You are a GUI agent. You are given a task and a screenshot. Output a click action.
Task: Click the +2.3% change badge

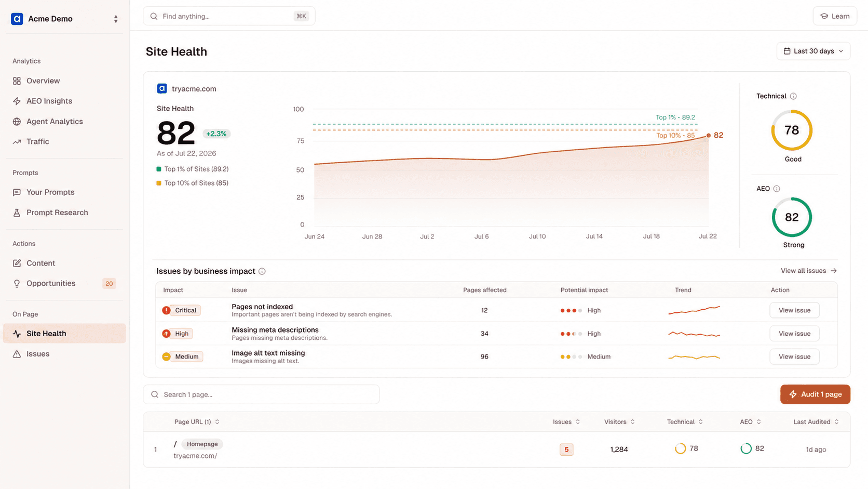[x=216, y=134]
